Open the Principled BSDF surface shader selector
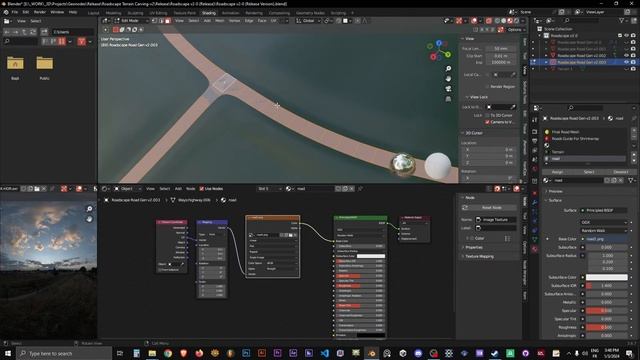The height and width of the screenshot is (360, 640). 604,211
